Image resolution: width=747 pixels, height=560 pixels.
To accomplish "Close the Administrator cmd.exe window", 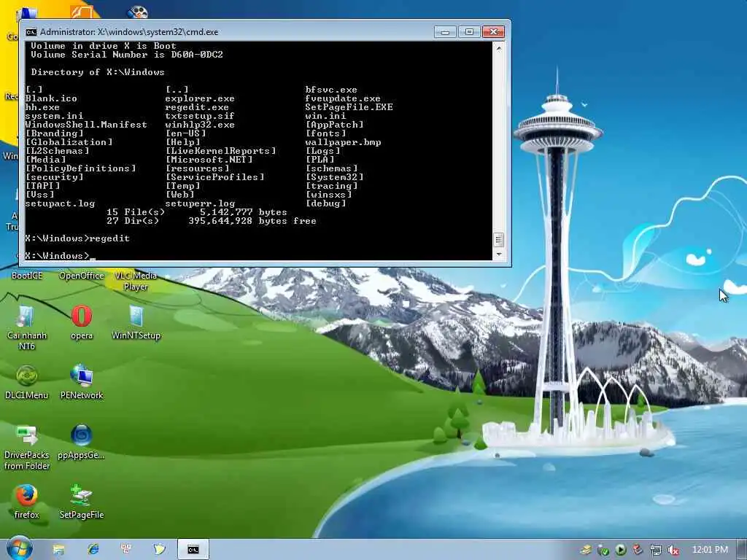I will click(x=493, y=32).
